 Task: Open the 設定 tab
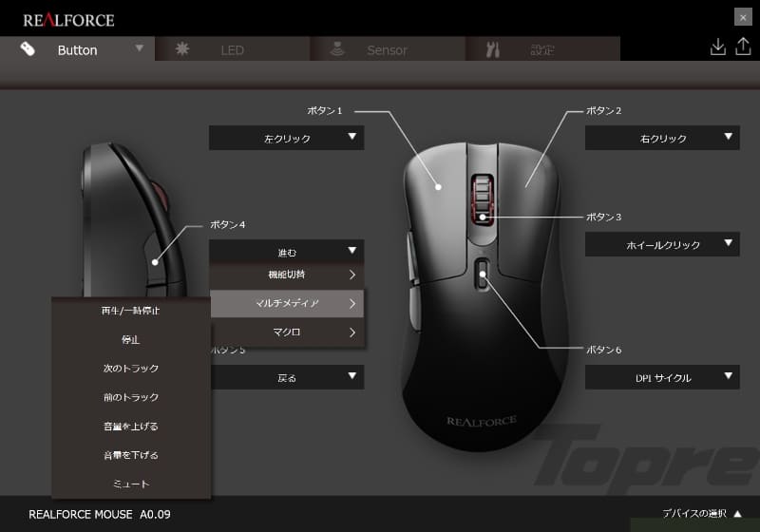click(542, 49)
